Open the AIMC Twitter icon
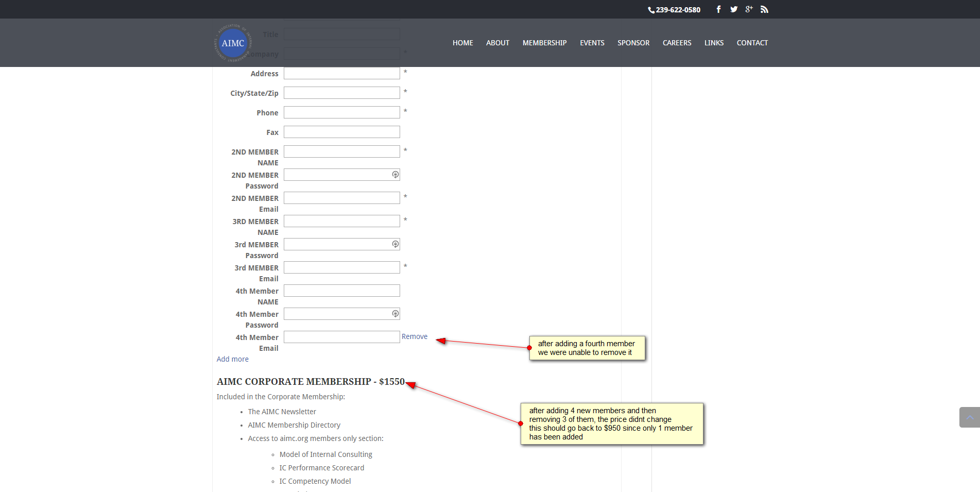 734,9
